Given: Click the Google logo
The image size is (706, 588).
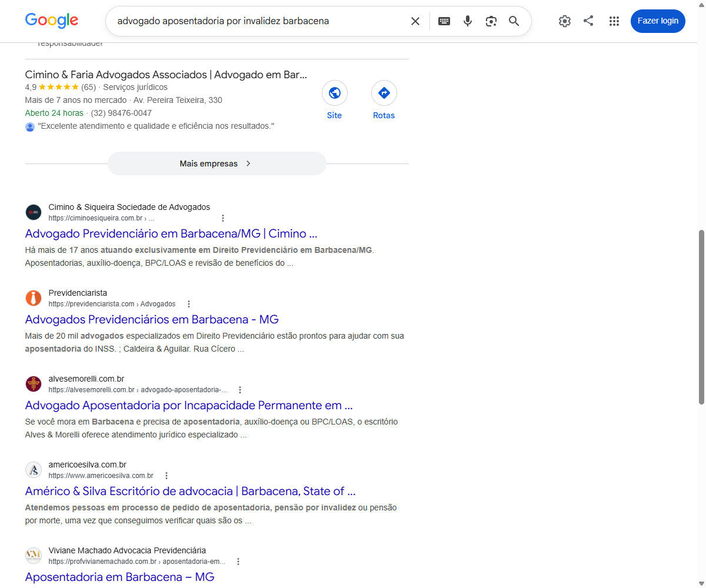Looking at the screenshot, I should click(52, 21).
